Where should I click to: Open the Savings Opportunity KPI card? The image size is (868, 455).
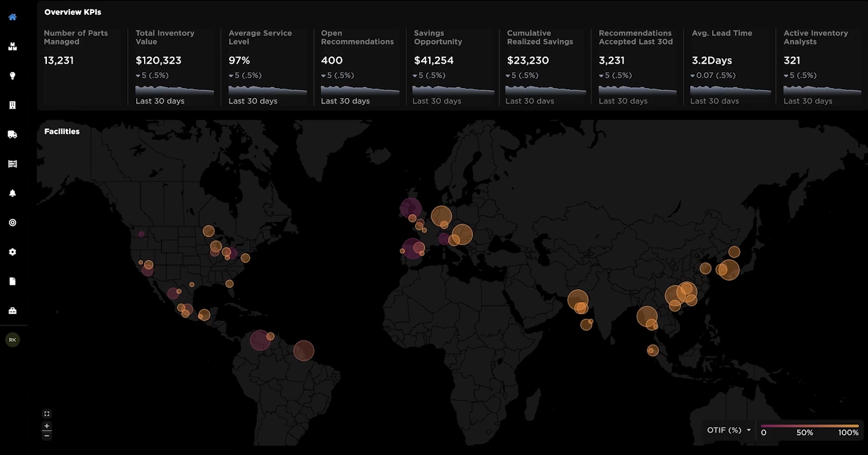tap(453, 67)
